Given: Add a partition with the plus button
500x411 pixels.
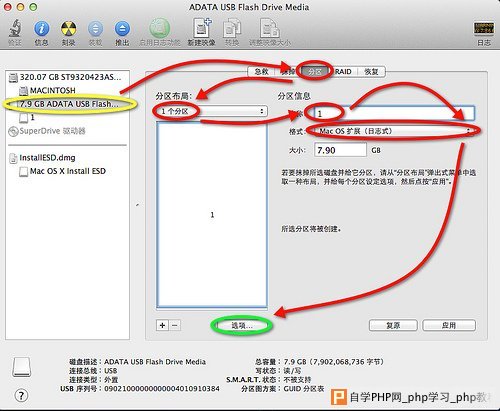Looking at the screenshot, I should pos(162,325).
